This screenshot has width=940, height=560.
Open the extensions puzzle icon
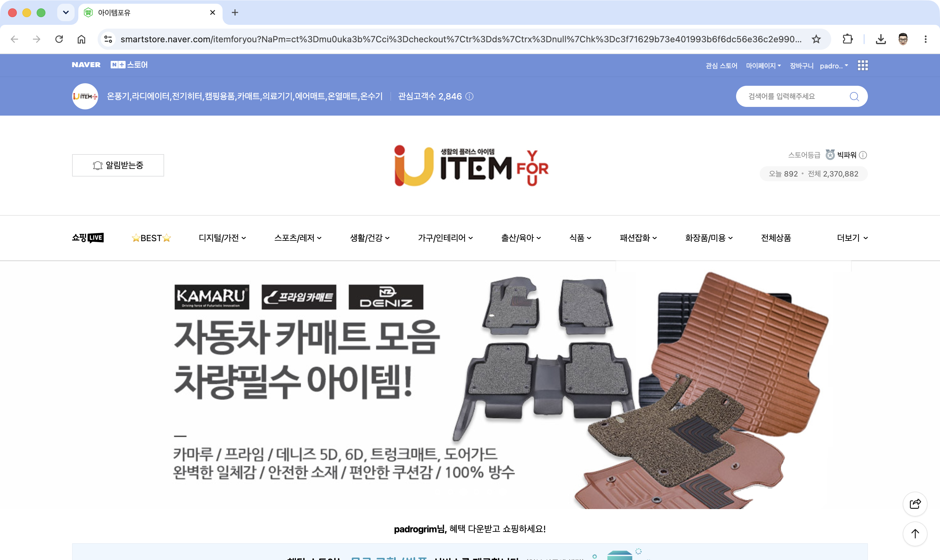tap(848, 39)
